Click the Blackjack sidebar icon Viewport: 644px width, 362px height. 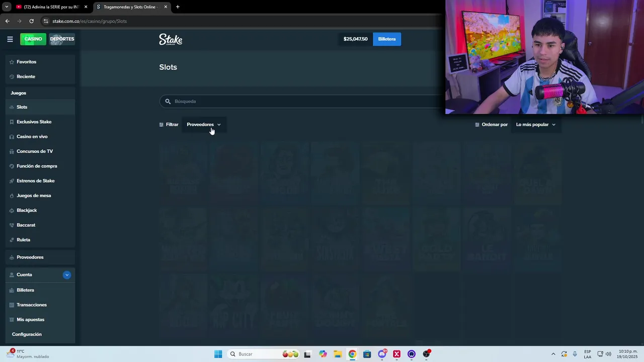[12, 210]
